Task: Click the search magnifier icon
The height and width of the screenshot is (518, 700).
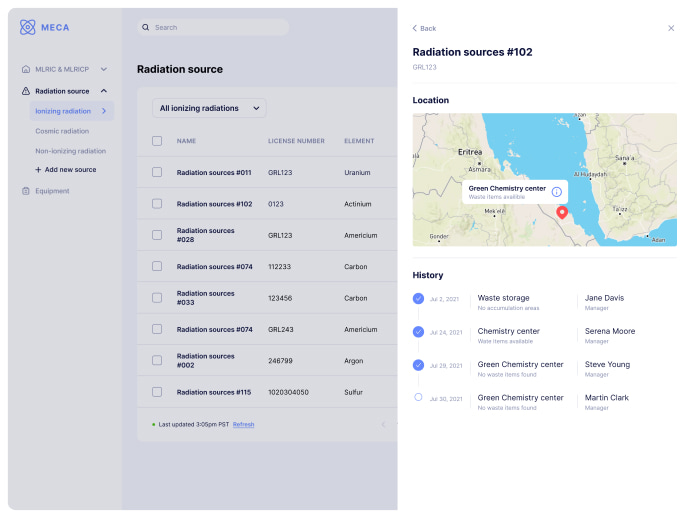Action: (x=146, y=28)
